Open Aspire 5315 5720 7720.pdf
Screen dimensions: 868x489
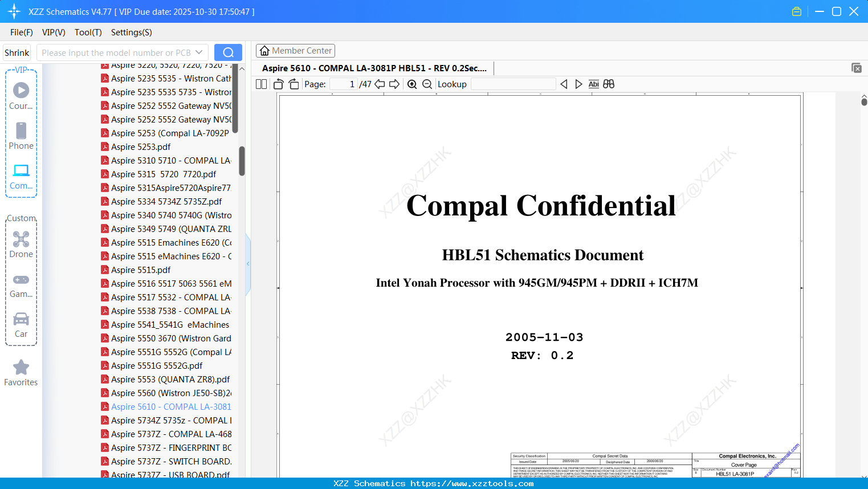click(x=158, y=174)
